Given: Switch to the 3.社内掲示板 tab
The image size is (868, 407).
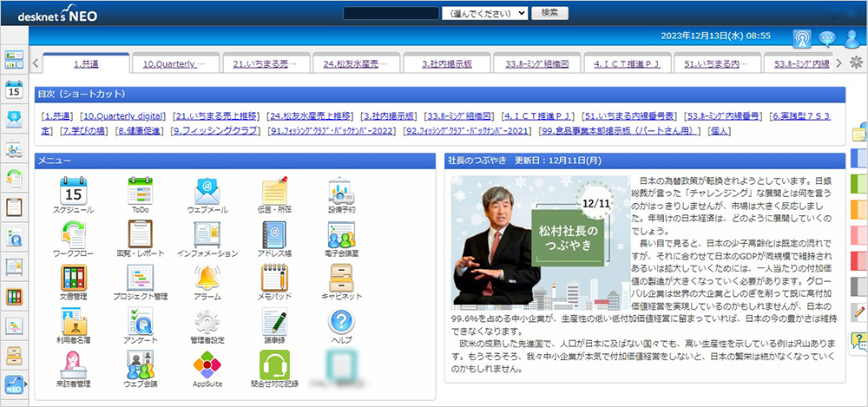Looking at the screenshot, I should click(x=447, y=63).
